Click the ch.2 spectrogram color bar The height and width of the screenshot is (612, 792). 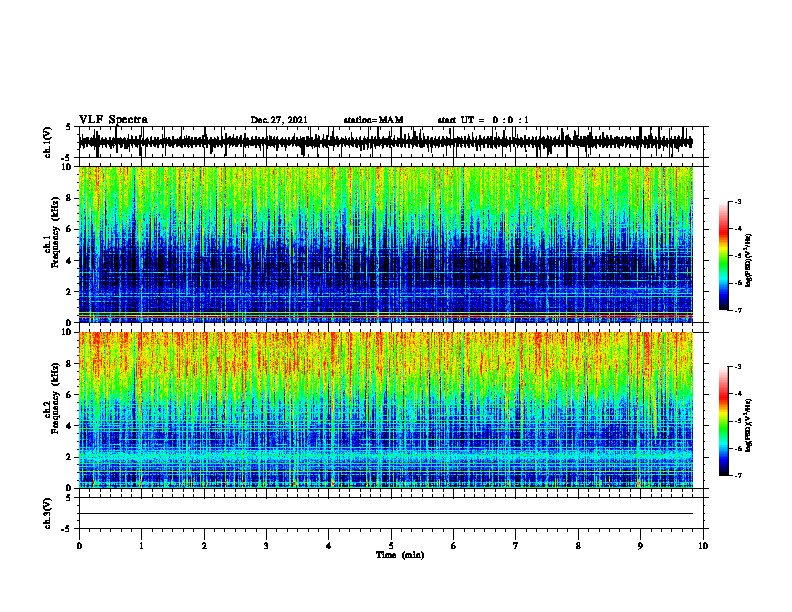(x=723, y=421)
